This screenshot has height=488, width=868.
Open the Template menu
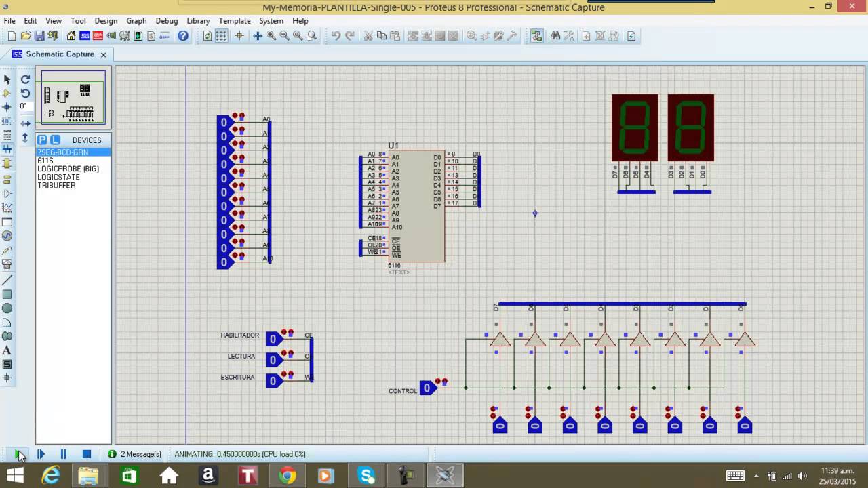(x=235, y=21)
